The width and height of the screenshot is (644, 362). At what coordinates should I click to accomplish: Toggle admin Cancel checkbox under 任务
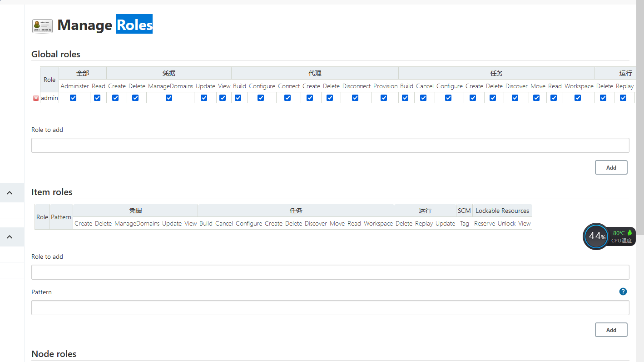423,98
